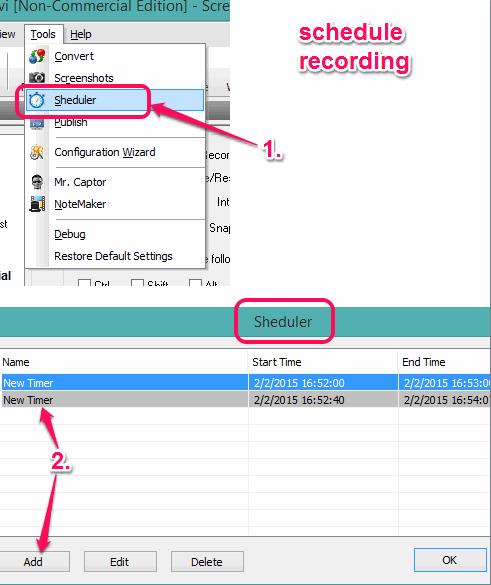Select the New Timer row starting 16:52:00
This screenshot has height=585, width=491.
pos(246,383)
